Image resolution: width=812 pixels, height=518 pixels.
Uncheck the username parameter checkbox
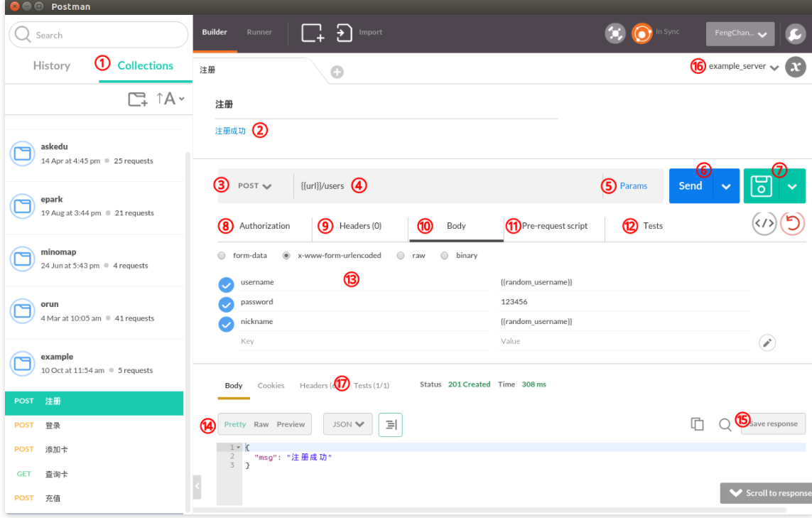(x=226, y=284)
